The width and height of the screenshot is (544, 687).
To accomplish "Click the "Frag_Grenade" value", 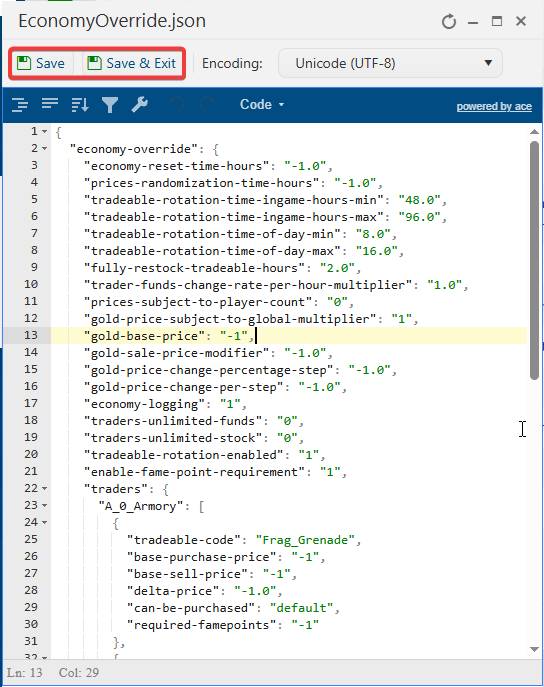I will point(305,540).
